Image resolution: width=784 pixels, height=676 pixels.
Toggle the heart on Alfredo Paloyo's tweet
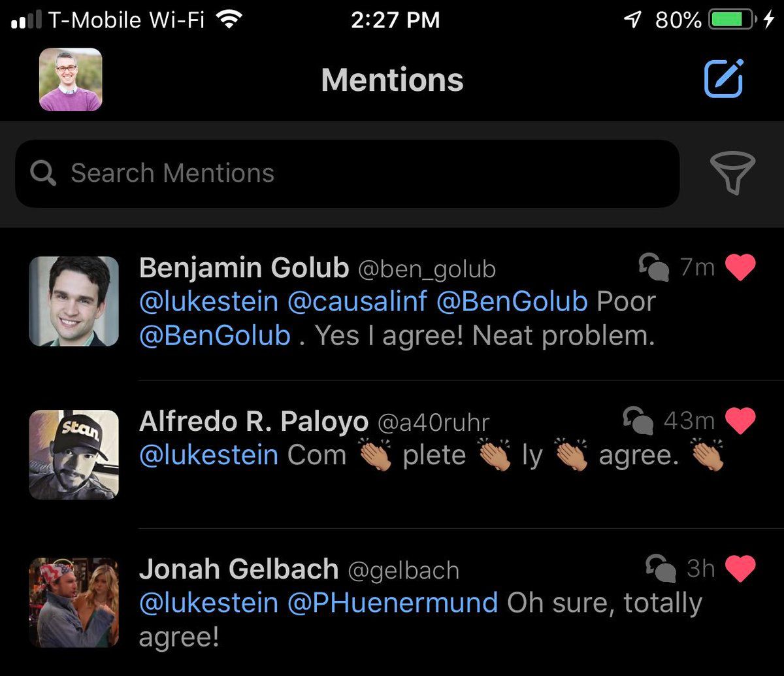[740, 420]
